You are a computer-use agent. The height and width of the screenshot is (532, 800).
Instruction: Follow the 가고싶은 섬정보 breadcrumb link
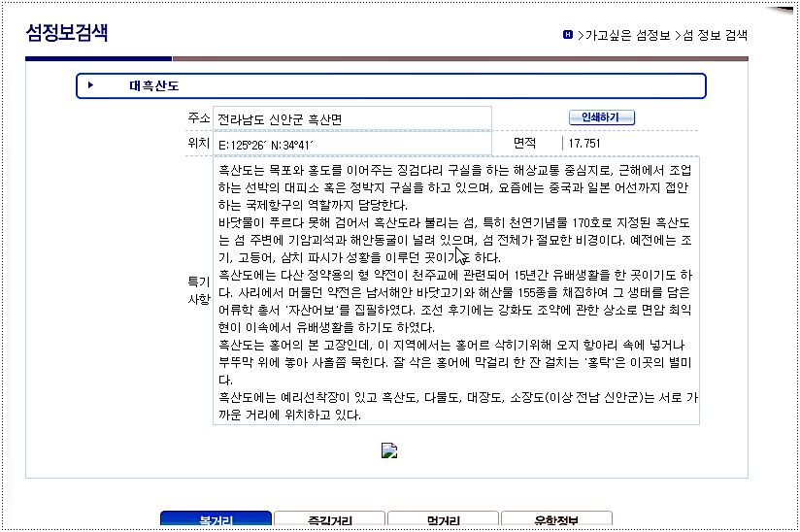(x=627, y=35)
